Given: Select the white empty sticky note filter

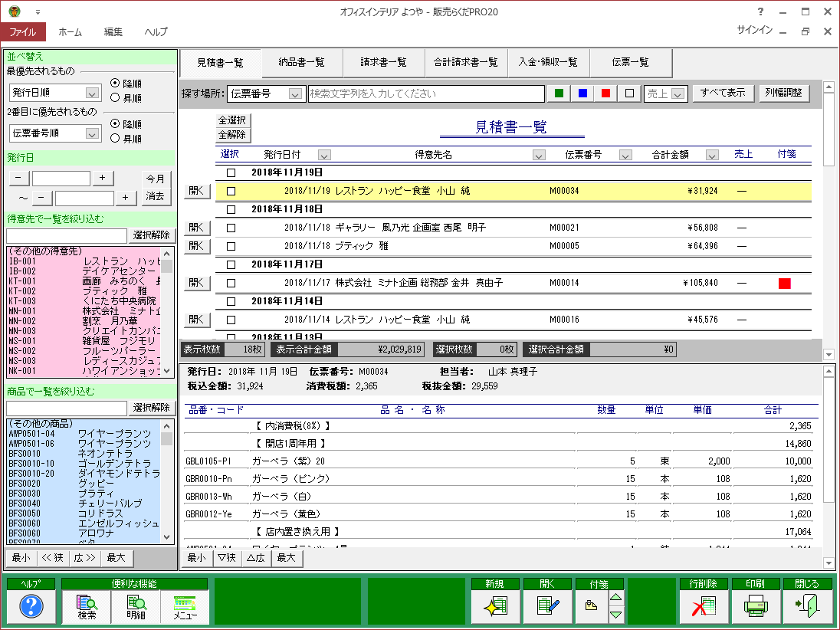Looking at the screenshot, I should [629, 94].
